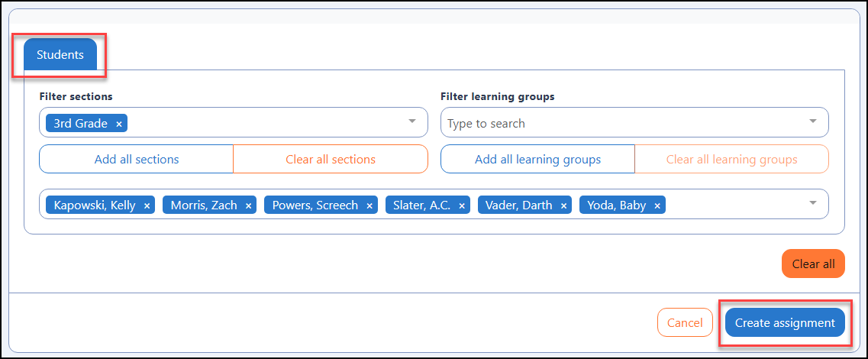Click the orange Clear all button
868x359 pixels.
(x=813, y=264)
